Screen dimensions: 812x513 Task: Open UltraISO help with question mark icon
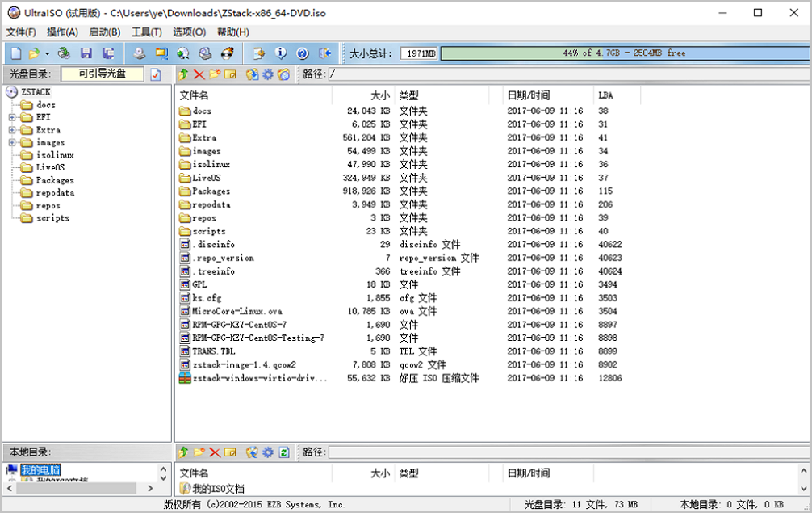(x=301, y=53)
